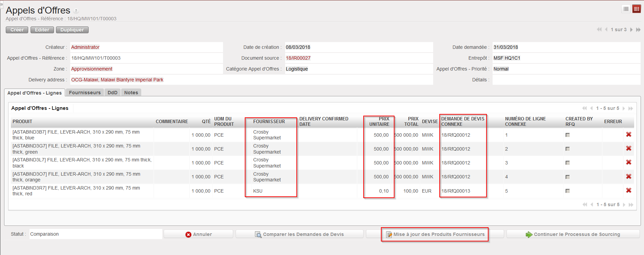Click the Éditer button
This screenshot has height=255, width=644.
point(42,30)
